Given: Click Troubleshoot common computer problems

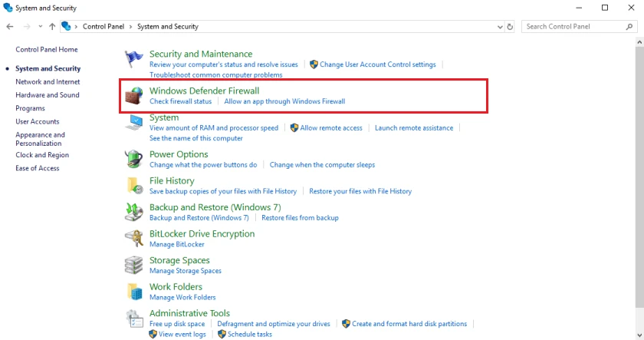Looking at the screenshot, I should point(215,74).
